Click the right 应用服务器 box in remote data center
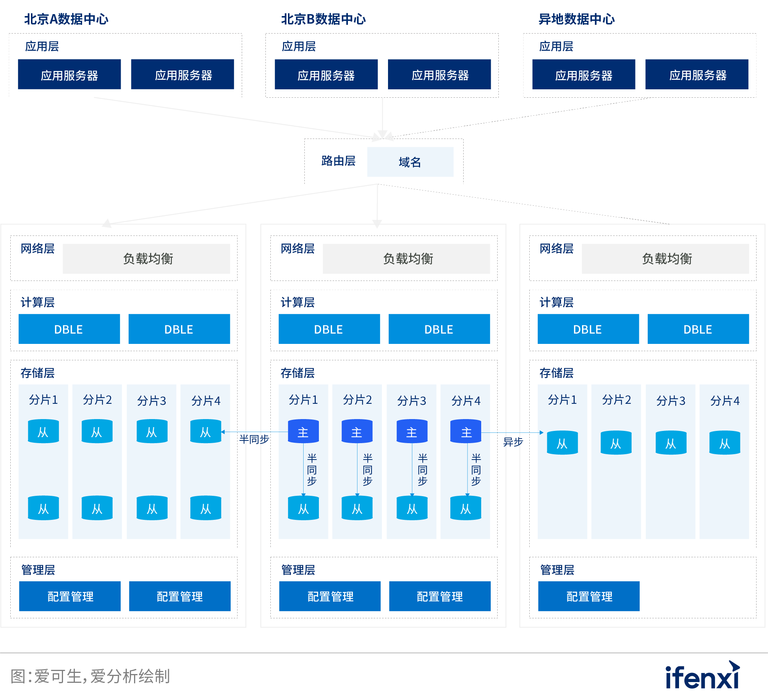Screen dimensions: 768x700 697,75
